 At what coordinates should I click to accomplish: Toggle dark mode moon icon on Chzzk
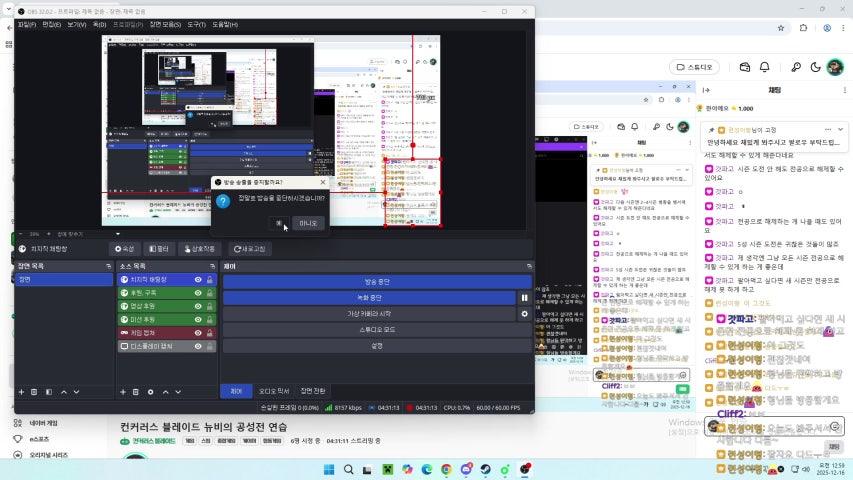[815, 67]
